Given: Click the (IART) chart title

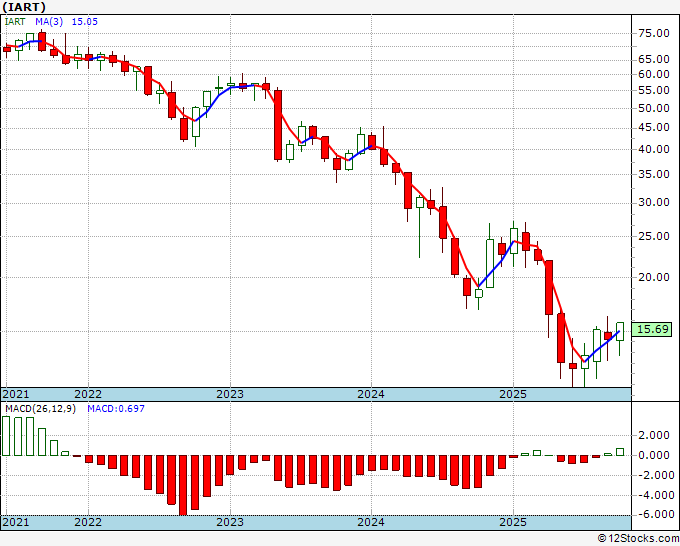Looking at the screenshot, I should pyautogui.click(x=24, y=7).
